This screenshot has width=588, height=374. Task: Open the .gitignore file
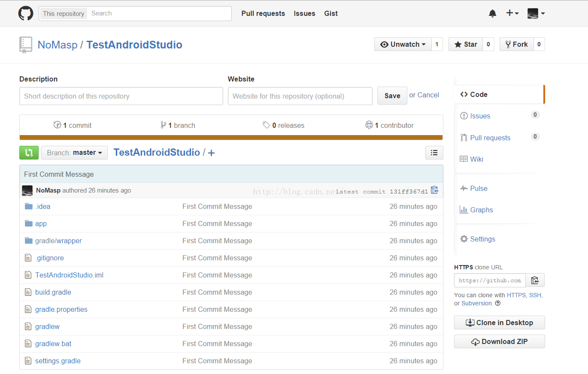pos(49,258)
